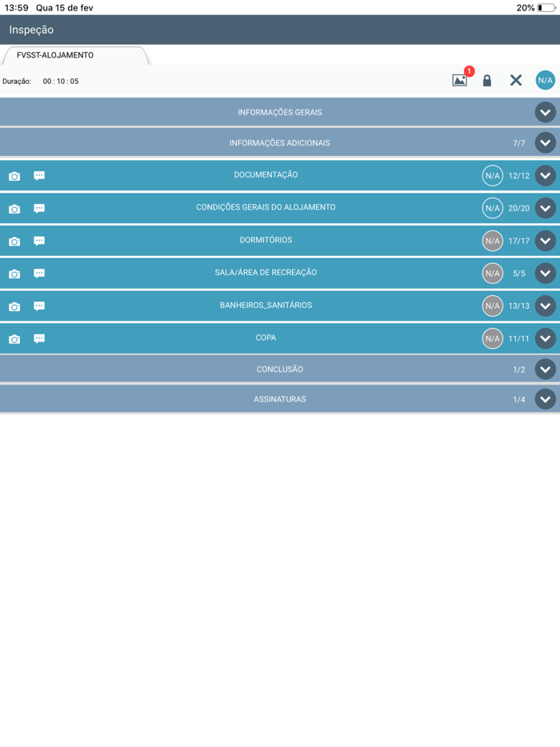Image resolution: width=560 pixels, height=747 pixels.
Task: Open the photo gallery icon with red badge
Action: (x=460, y=80)
